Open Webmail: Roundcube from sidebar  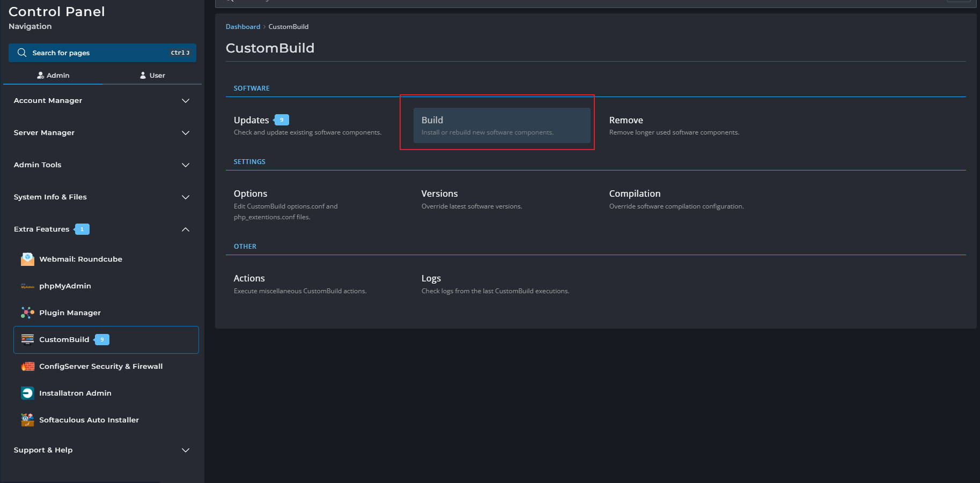(x=106, y=259)
